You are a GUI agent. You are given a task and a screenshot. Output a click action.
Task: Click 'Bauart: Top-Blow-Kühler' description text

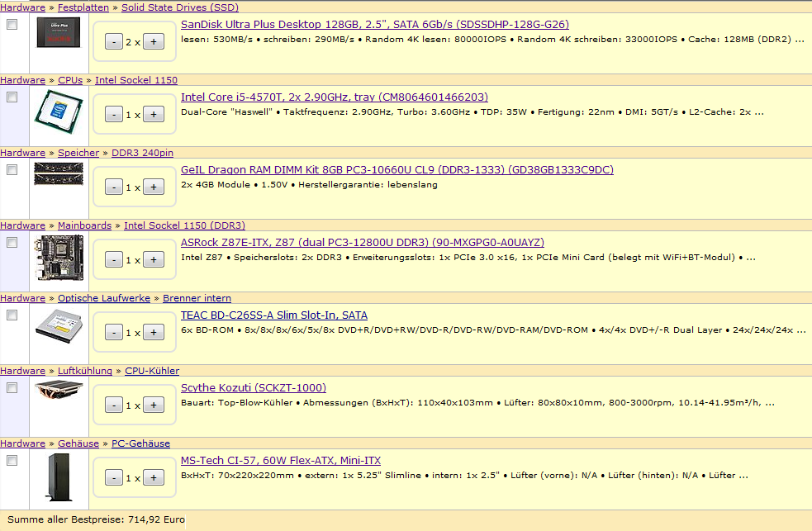(x=236, y=403)
